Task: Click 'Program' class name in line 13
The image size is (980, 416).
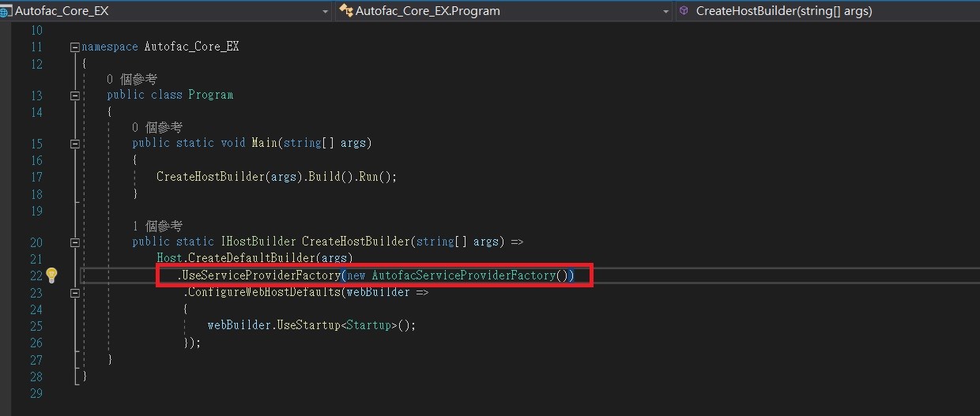Action: 210,96
